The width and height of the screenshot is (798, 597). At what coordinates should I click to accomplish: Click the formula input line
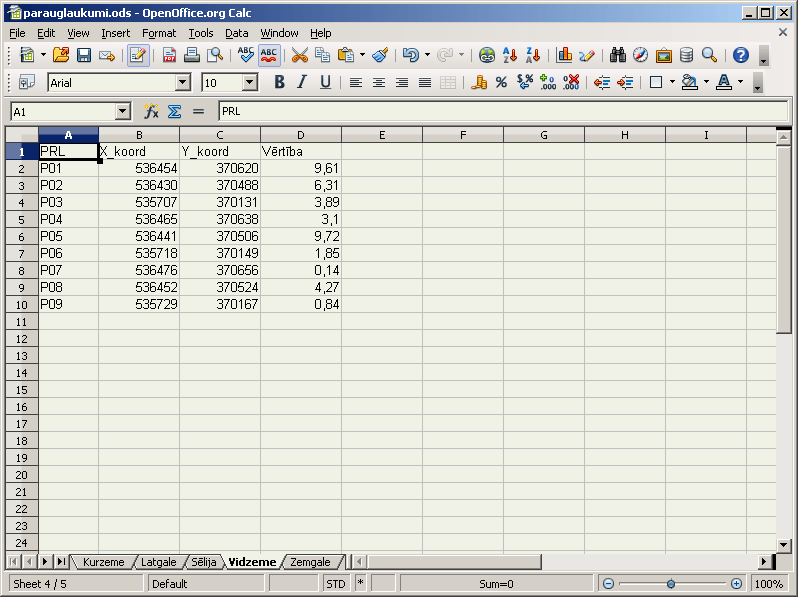(503, 111)
